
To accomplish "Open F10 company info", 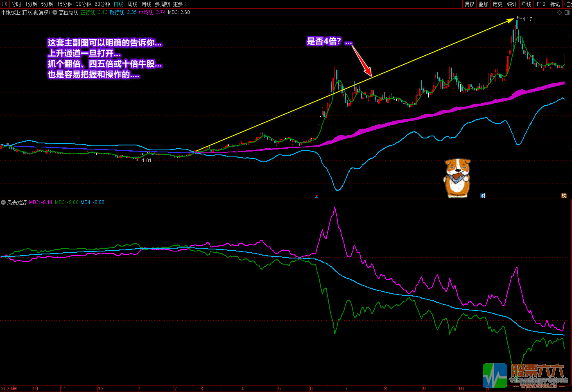I will point(541,4).
